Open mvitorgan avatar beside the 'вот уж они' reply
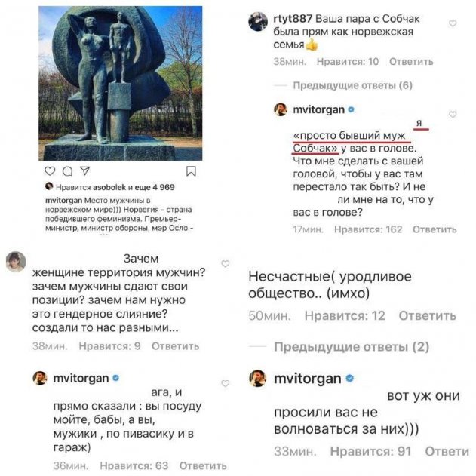The image size is (476, 476). click(258, 378)
